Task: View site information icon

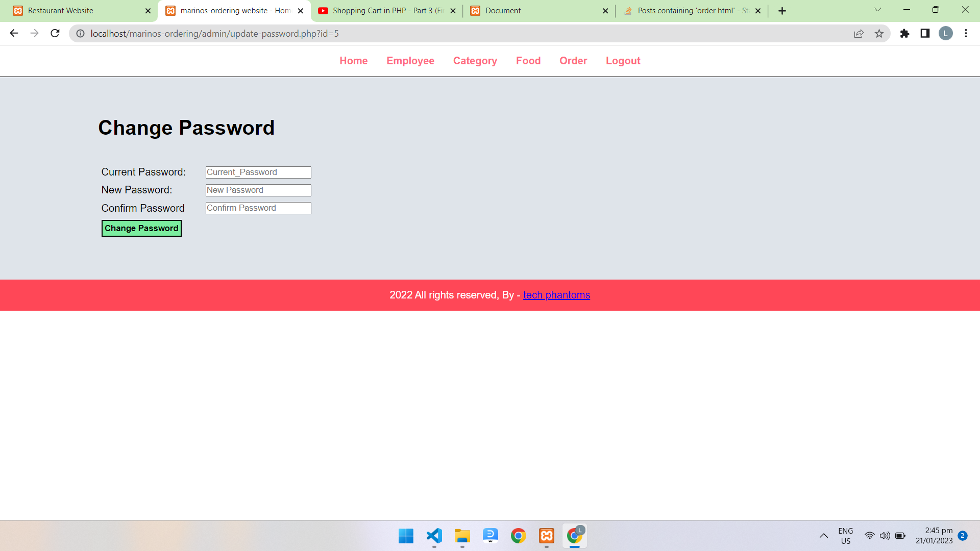Action: coord(80,34)
